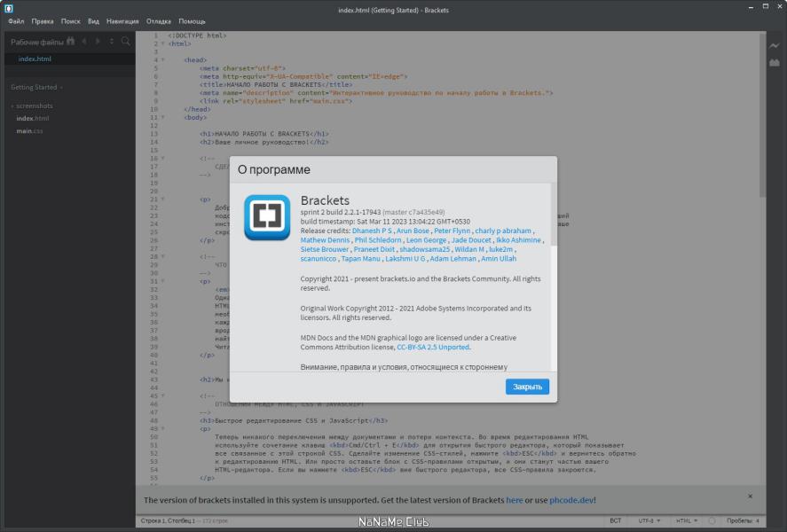The width and height of the screenshot is (787, 532).
Task: Toggle the ВСТ insert mode indicator
Action: click(616, 521)
